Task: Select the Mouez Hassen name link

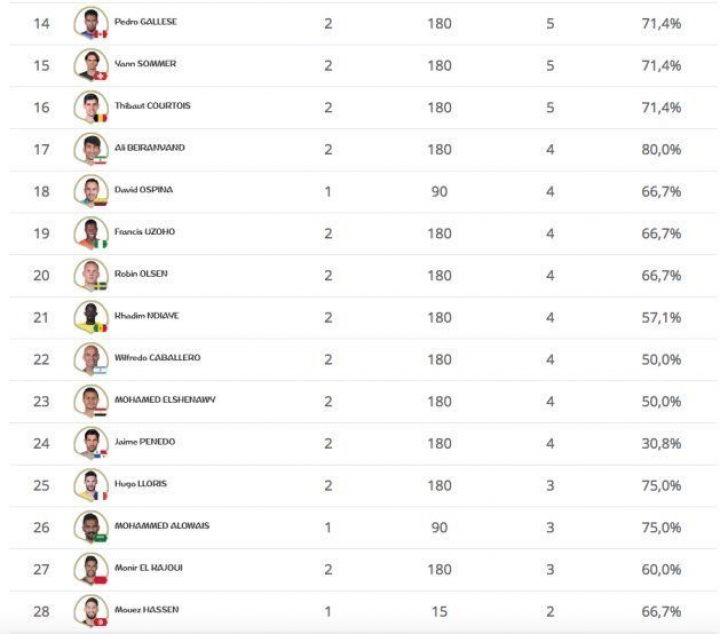Action: coord(147,609)
